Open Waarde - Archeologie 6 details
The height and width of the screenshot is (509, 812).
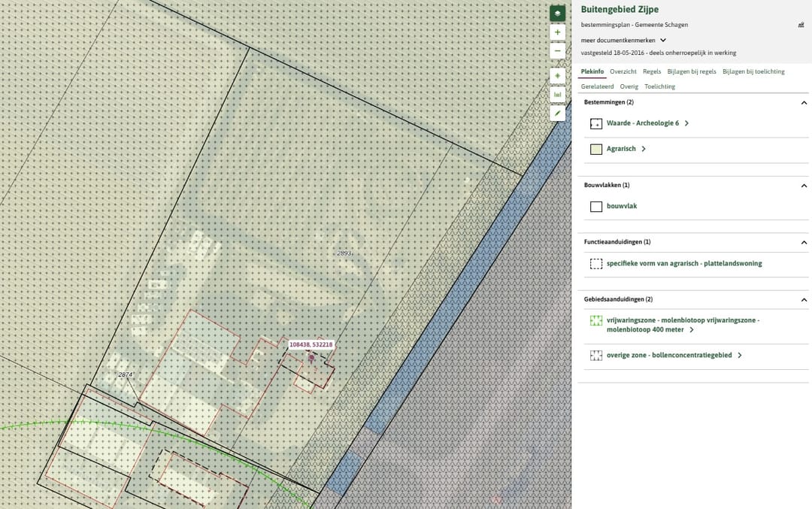tap(643, 123)
